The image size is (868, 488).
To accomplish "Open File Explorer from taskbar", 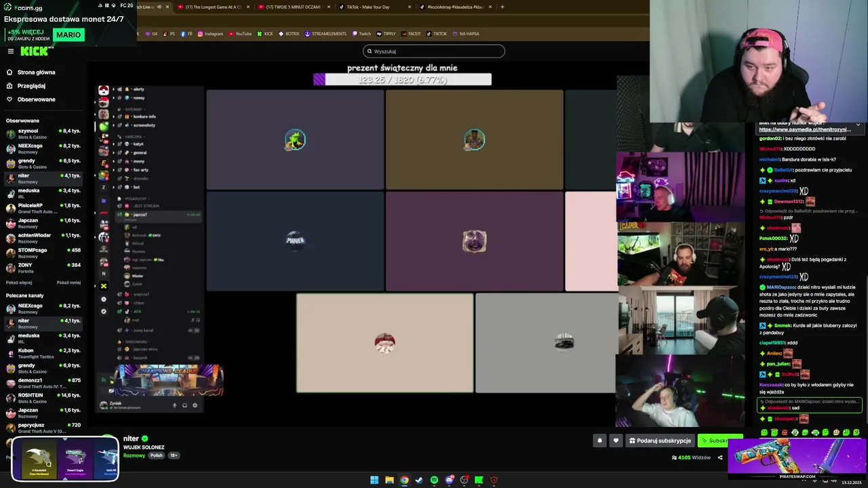I will (x=389, y=480).
